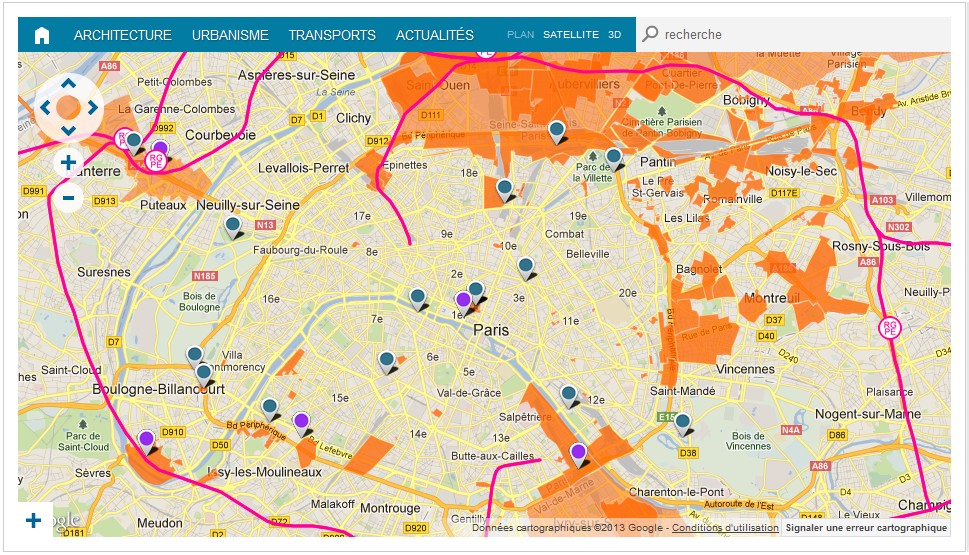Image resolution: width=969 pixels, height=555 pixels.
Task: Click the home icon in navigation bar
Action: (x=42, y=35)
